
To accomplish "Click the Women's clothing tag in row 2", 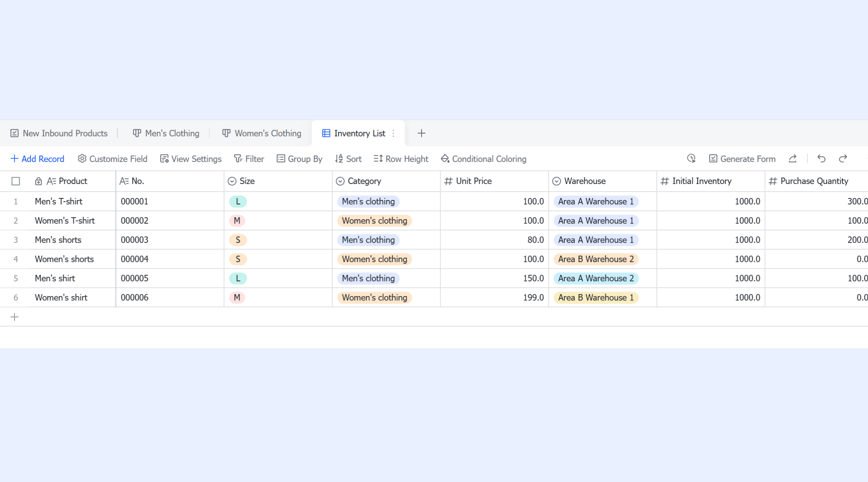I will tap(375, 221).
